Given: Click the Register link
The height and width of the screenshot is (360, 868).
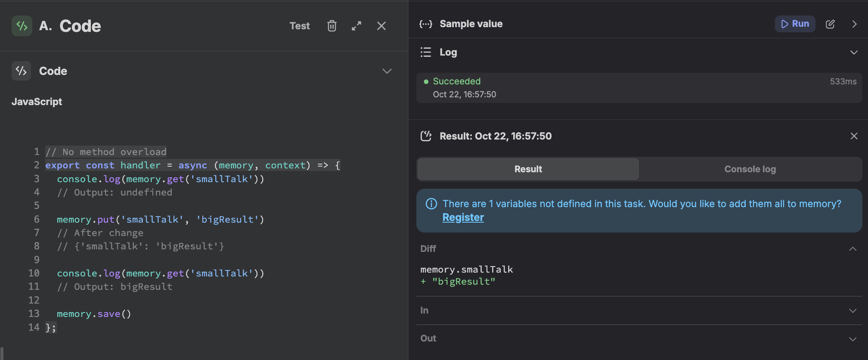Looking at the screenshot, I should coord(463,217).
